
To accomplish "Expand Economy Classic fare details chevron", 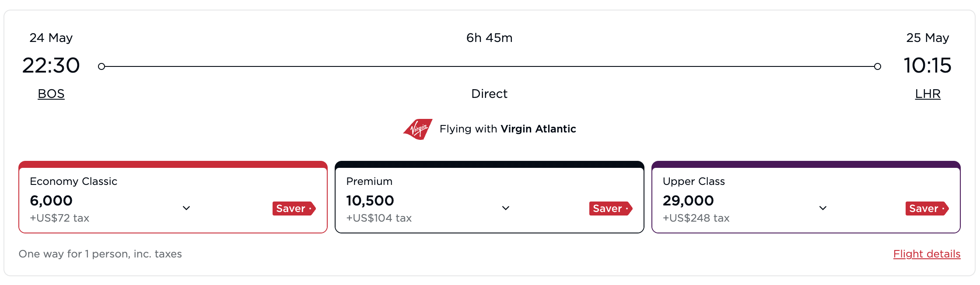I will click(186, 209).
